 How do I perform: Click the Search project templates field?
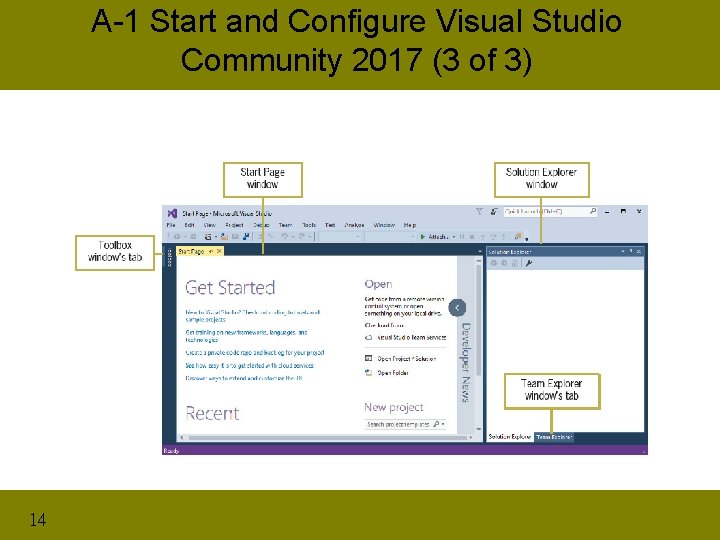pos(405,424)
